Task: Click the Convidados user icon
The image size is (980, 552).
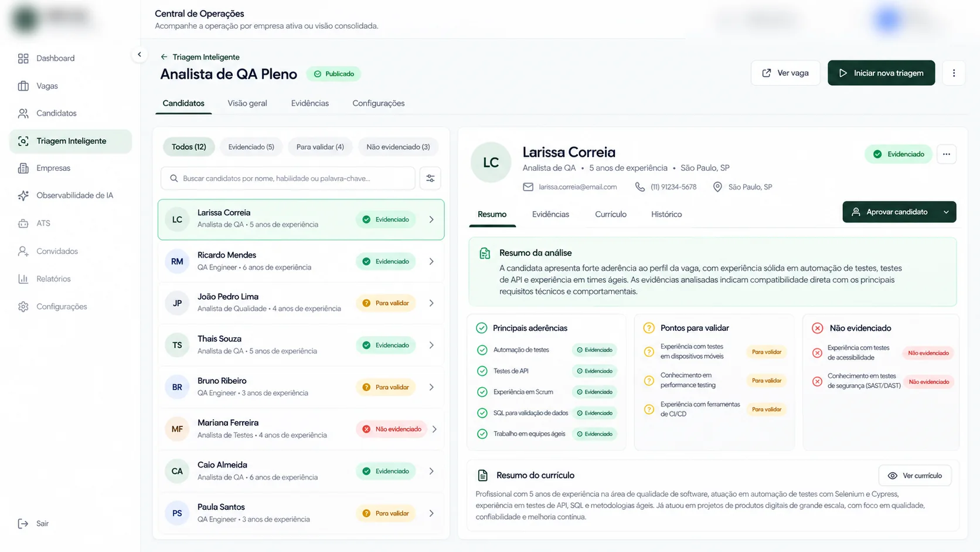Action: pyautogui.click(x=23, y=251)
